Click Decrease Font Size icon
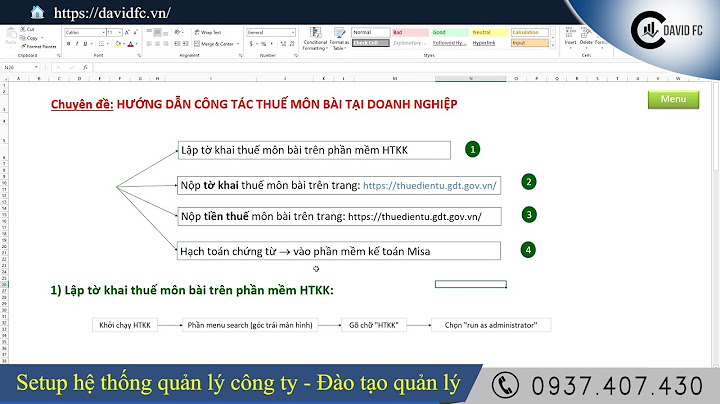720x404 pixels. pos(135,32)
